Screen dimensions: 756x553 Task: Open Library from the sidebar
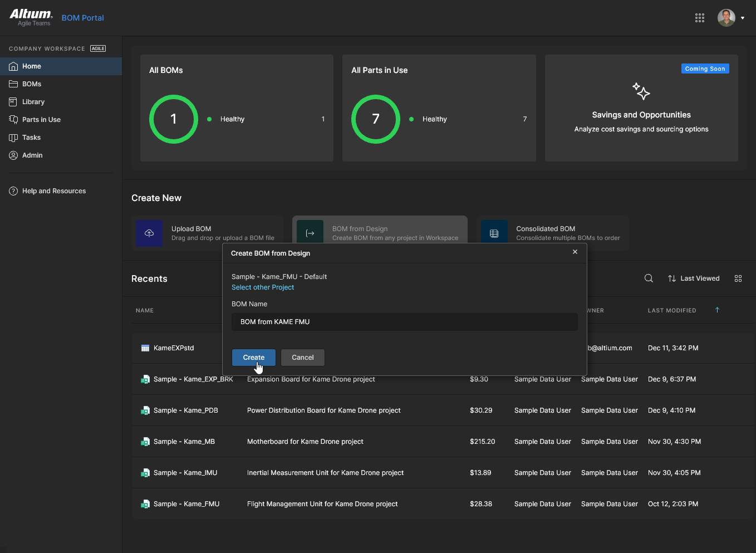(33, 102)
